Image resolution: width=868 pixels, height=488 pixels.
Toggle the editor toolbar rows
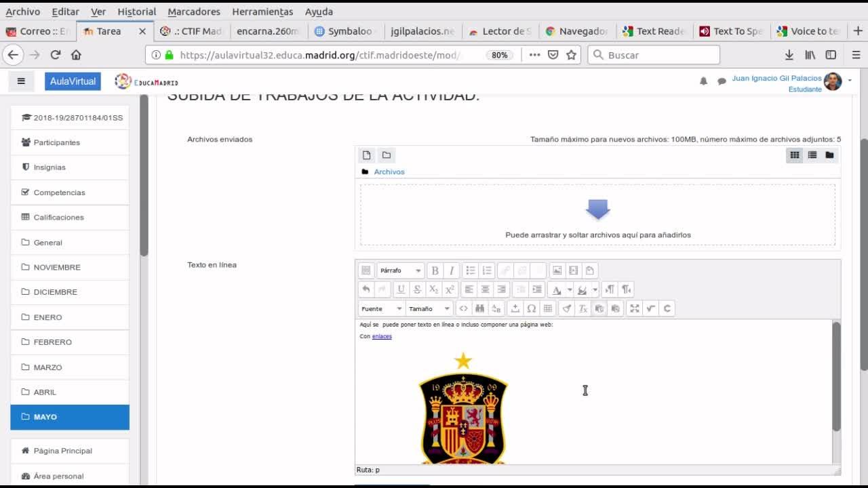point(366,270)
